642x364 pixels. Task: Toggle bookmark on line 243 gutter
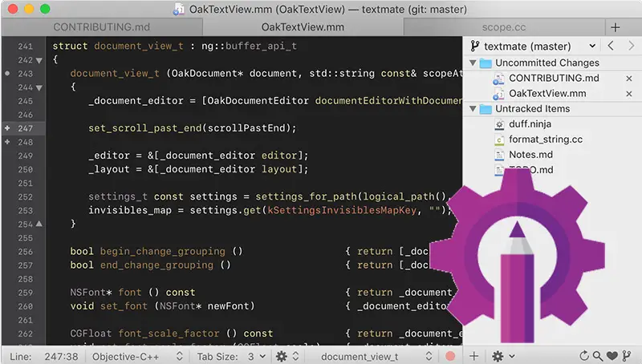(x=7, y=74)
